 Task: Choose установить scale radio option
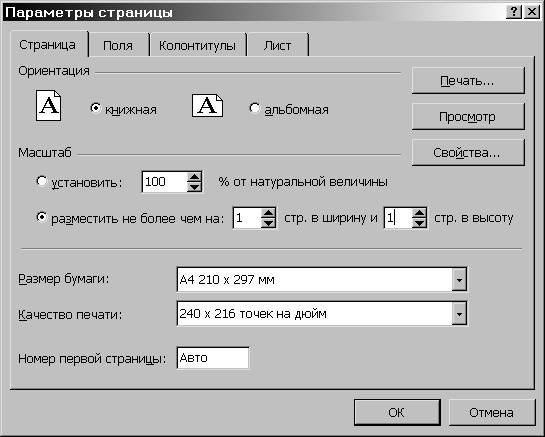click(41, 181)
